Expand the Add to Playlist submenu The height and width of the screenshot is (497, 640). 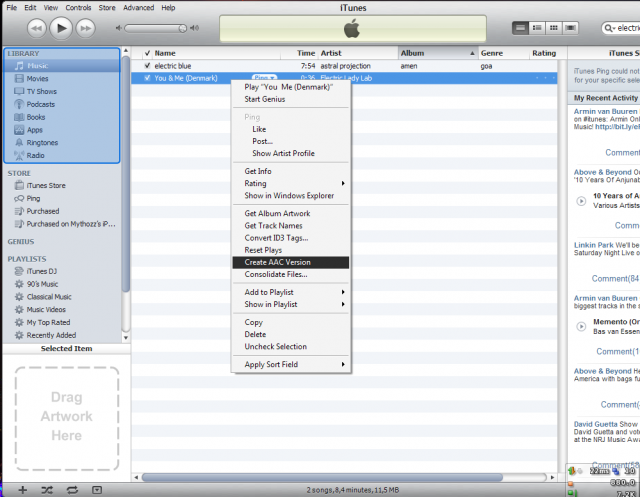pyautogui.click(x=291, y=292)
